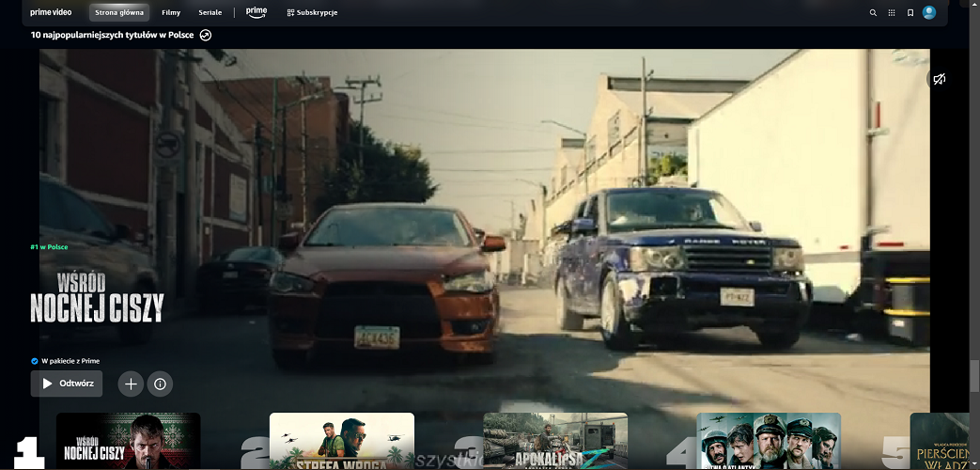Select the Strefa Wroga thumbnail

click(x=341, y=442)
